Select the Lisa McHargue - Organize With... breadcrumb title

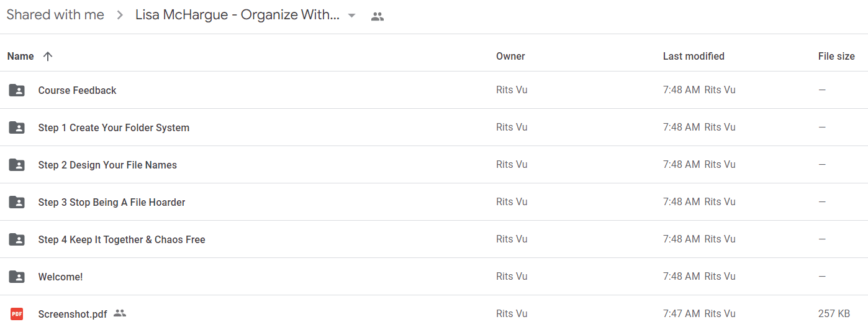(x=237, y=15)
